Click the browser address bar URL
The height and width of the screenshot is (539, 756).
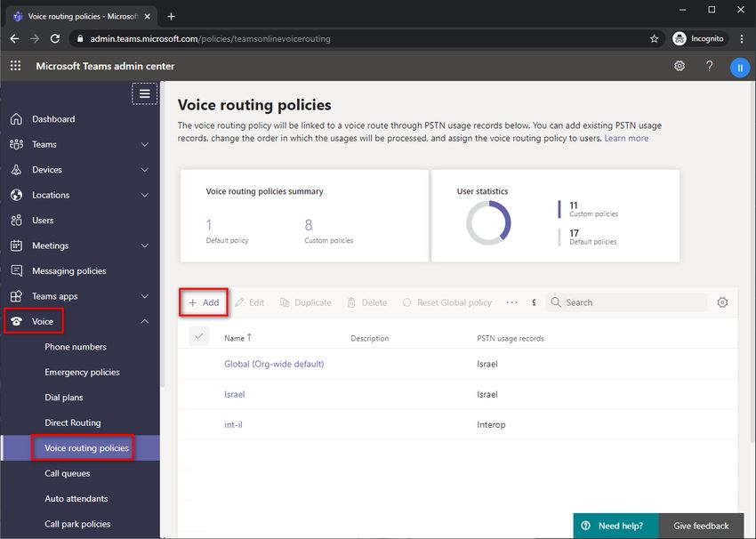pos(210,38)
